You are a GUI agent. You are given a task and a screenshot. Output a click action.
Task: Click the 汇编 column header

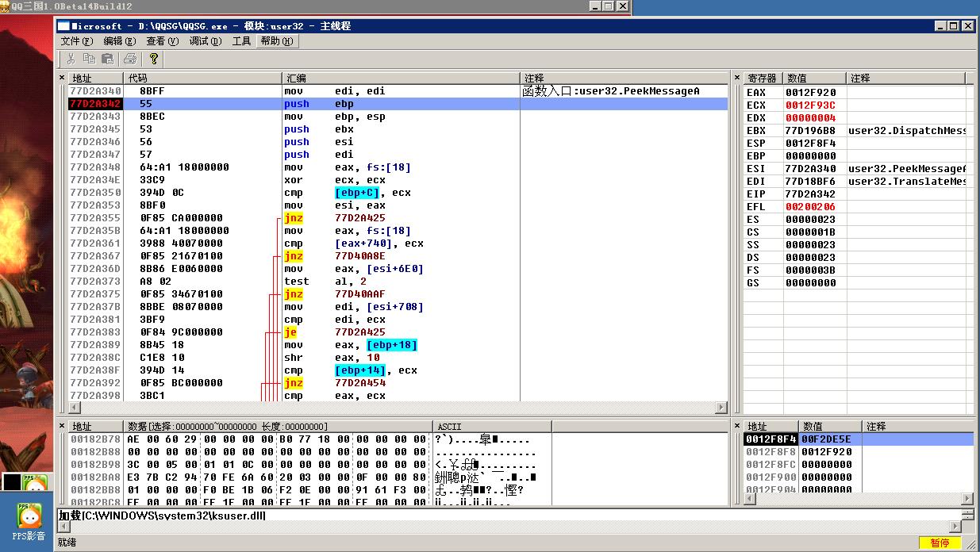tap(402, 78)
